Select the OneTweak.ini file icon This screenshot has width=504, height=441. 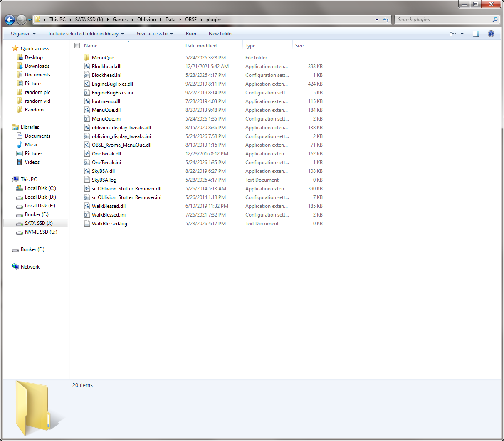(87, 163)
